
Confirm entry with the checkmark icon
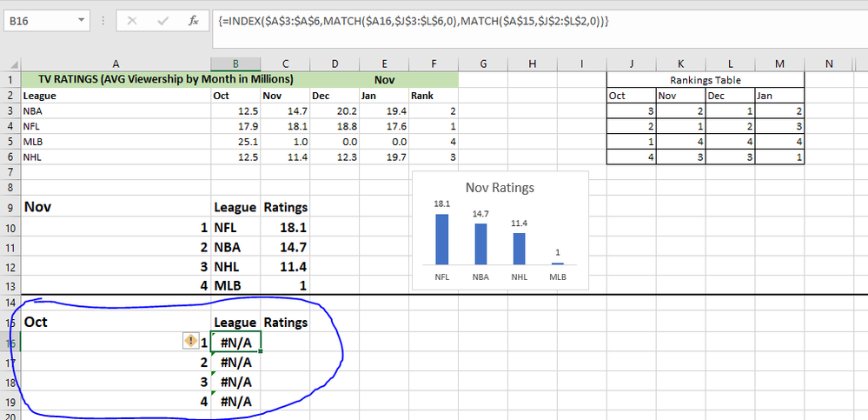click(x=162, y=21)
